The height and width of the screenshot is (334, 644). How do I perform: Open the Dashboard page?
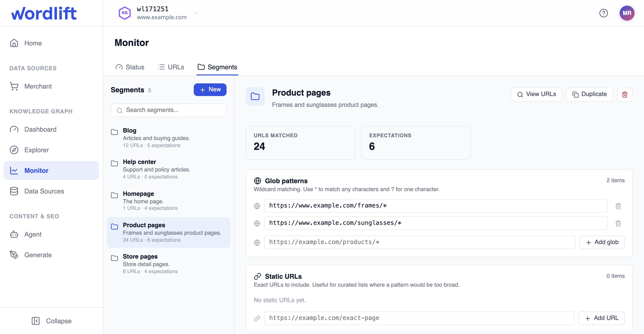51,129
